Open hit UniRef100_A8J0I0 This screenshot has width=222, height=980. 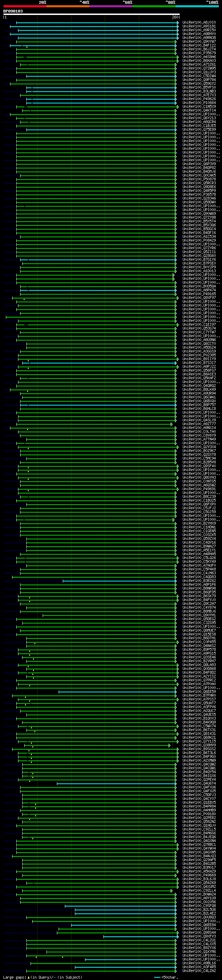point(199,23)
